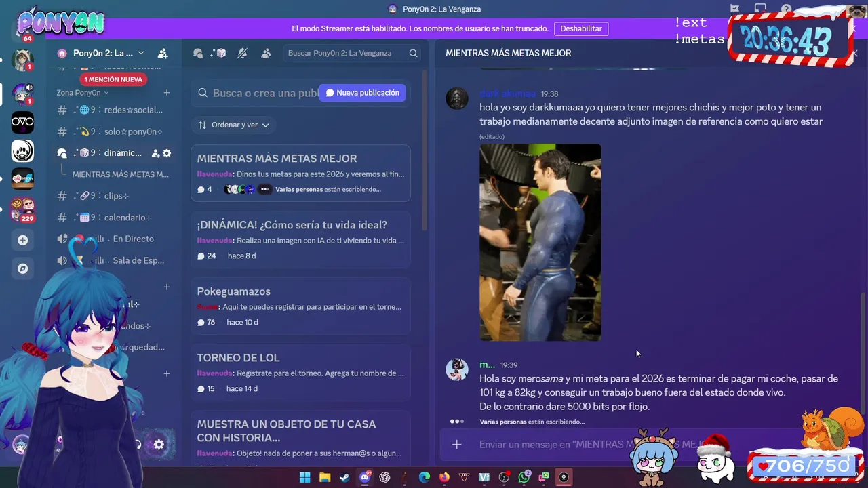Image resolution: width=868 pixels, height=488 pixels.
Task: Add channel with plus next to Zona PonyOn
Action: 167,92
